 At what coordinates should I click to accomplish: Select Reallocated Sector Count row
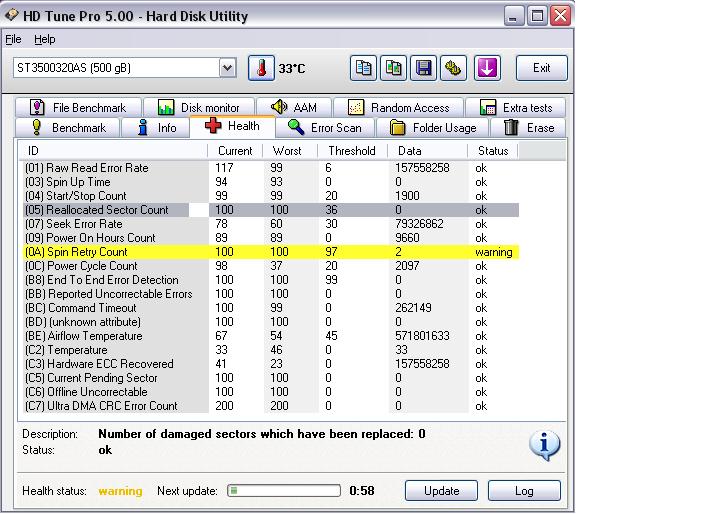(271, 210)
